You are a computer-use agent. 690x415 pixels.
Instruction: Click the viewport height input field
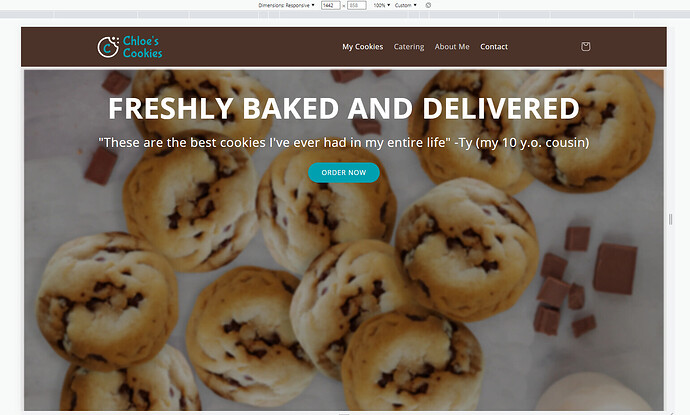coord(356,5)
